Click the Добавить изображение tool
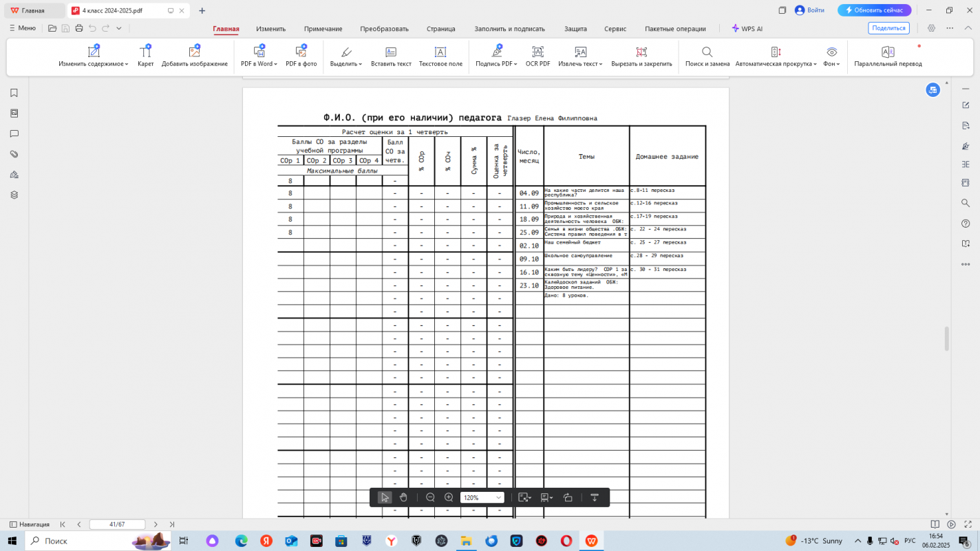Screen dimensions: 980x551 coord(194,52)
